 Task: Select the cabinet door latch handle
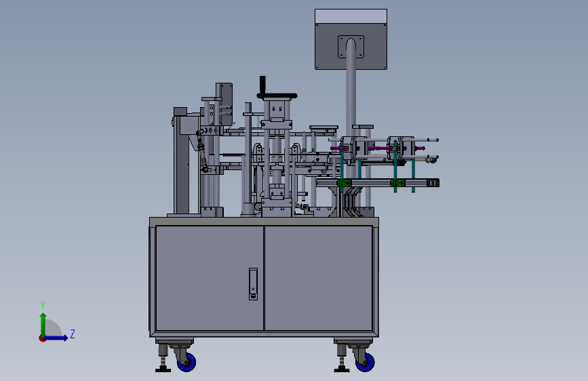point(253,284)
